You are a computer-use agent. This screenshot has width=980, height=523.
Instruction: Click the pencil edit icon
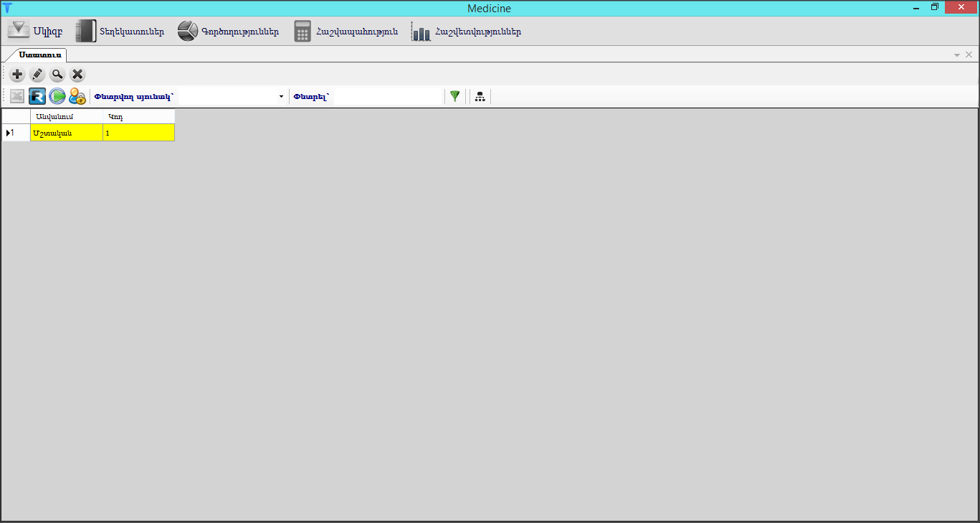(37, 75)
